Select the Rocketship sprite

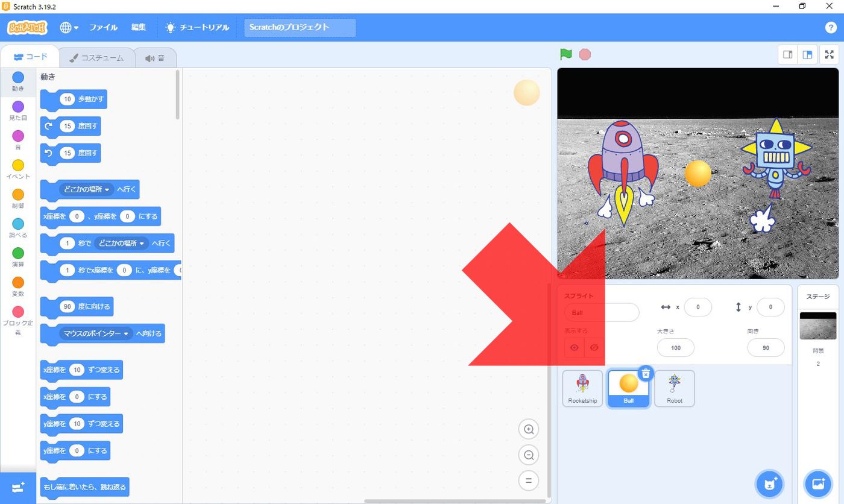pyautogui.click(x=582, y=388)
